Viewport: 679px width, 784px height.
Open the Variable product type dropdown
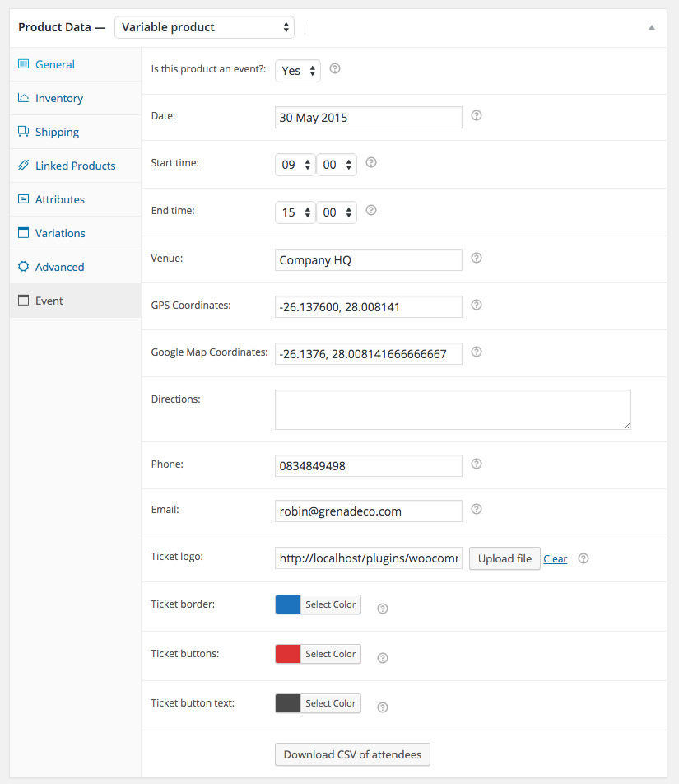pos(204,27)
